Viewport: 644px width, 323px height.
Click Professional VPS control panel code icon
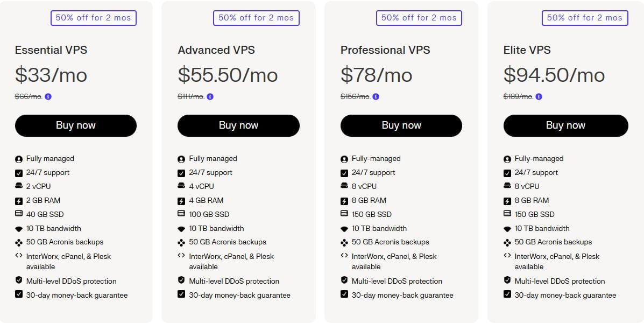344,256
